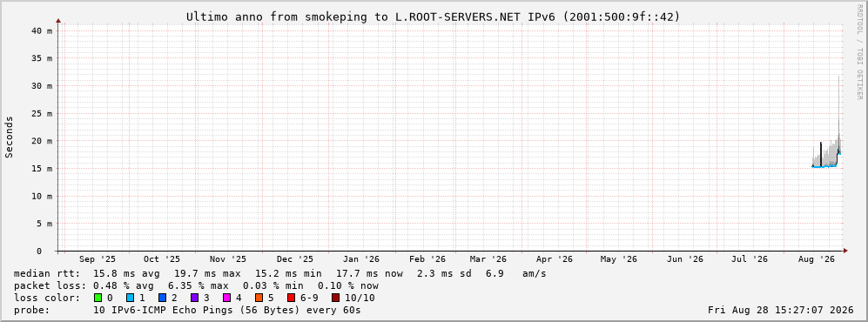Click the Sep '25 x-axis label
Viewport: 868px width, 322px height.
[x=98, y=259]
